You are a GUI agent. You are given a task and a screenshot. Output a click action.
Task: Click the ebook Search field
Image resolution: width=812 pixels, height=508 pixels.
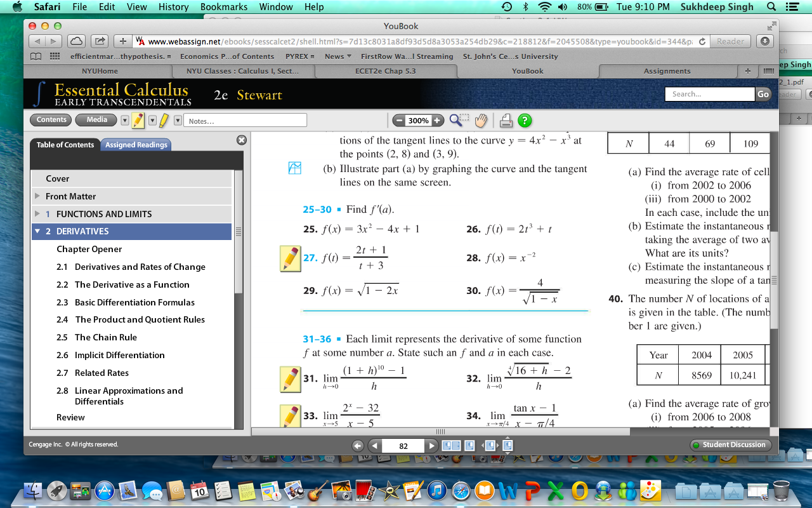pyautogui.click(x=710, y=94)
